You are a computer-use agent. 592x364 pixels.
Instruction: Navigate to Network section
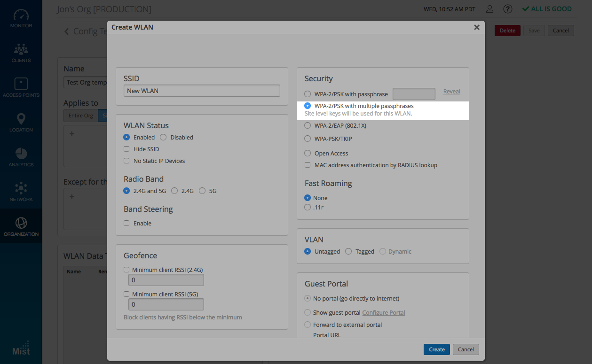click(x=21, y=192)
